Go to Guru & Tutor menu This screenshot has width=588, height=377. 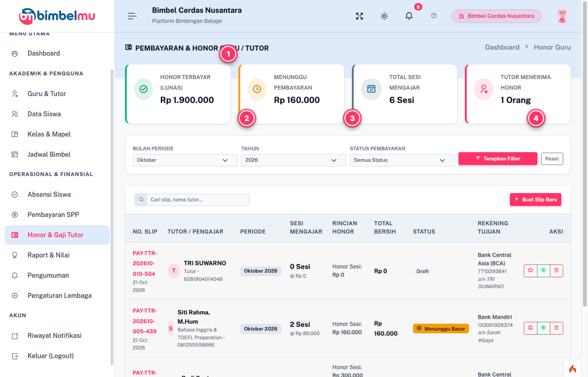57,94
